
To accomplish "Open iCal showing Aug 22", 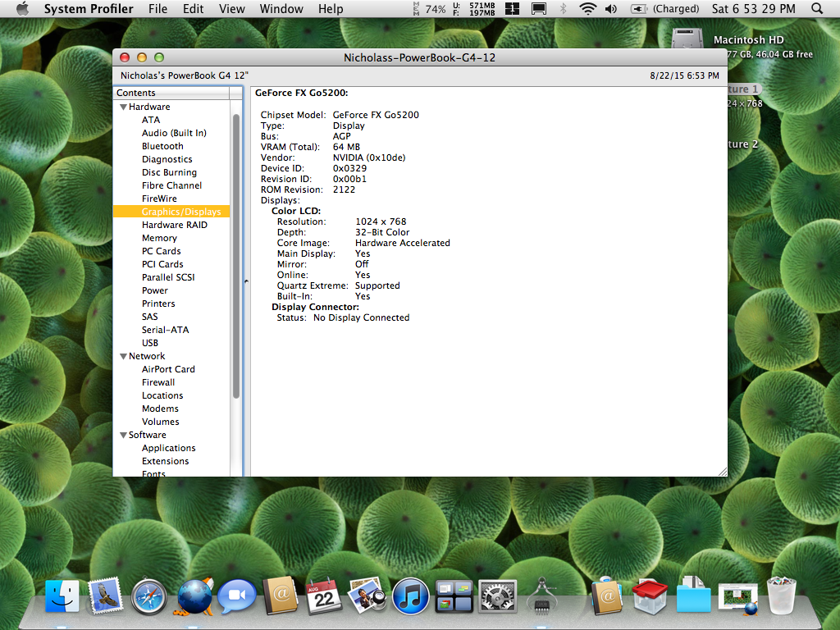I will (323, 596).
